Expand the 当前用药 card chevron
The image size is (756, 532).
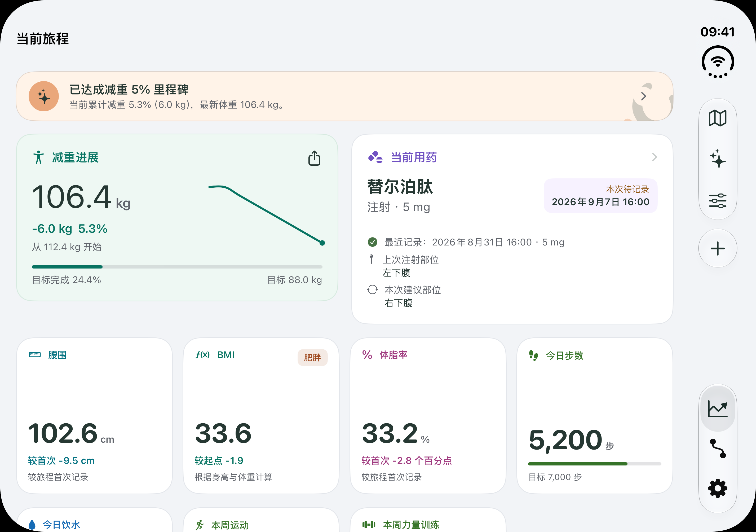click(x=654, y=157)
